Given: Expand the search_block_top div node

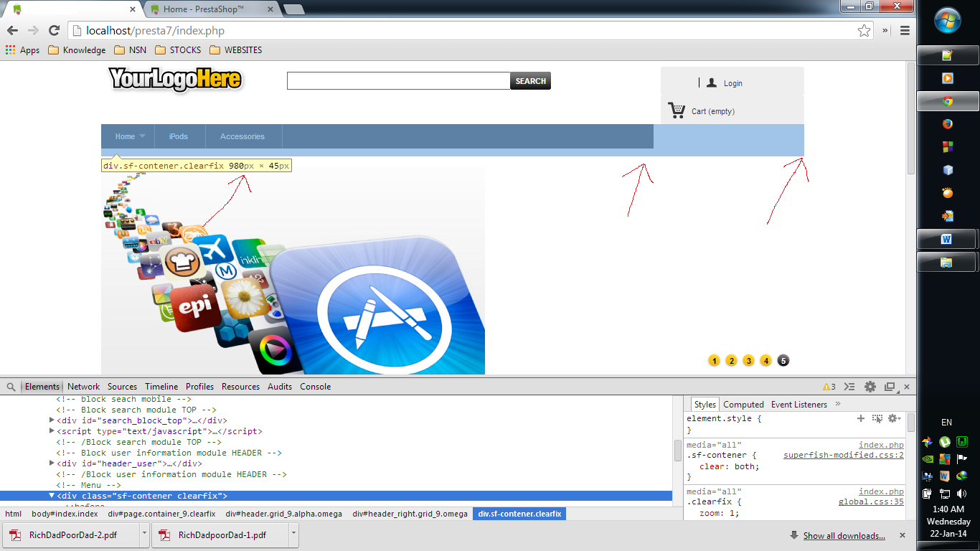Looking at the screenshot, I should (52, 420).
